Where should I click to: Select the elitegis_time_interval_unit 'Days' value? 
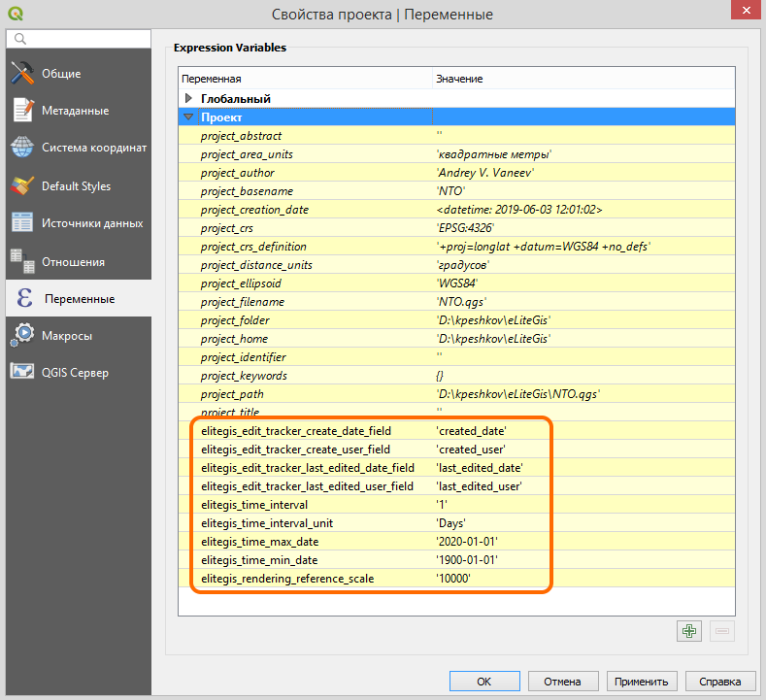[x=450, y=523]
